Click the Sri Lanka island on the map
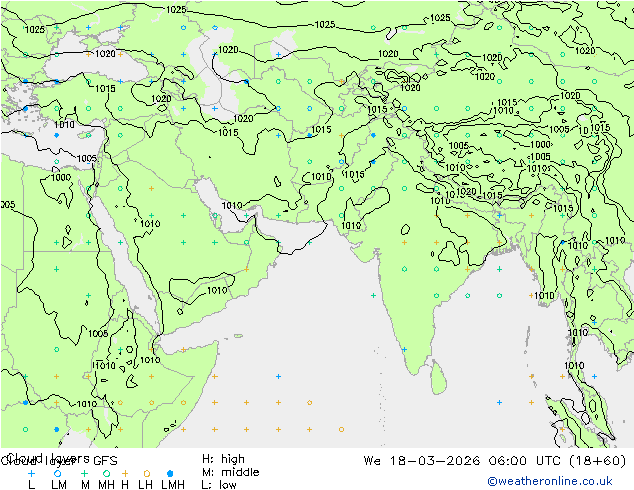634x490 pixels. point(439,377)
